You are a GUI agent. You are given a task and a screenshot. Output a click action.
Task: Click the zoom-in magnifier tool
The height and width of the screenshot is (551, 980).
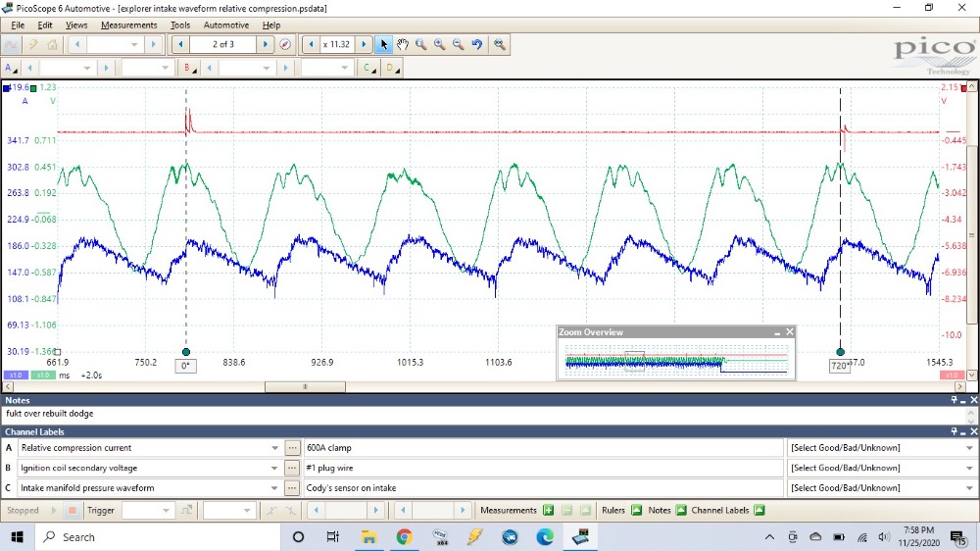click(x=439, y=44)
